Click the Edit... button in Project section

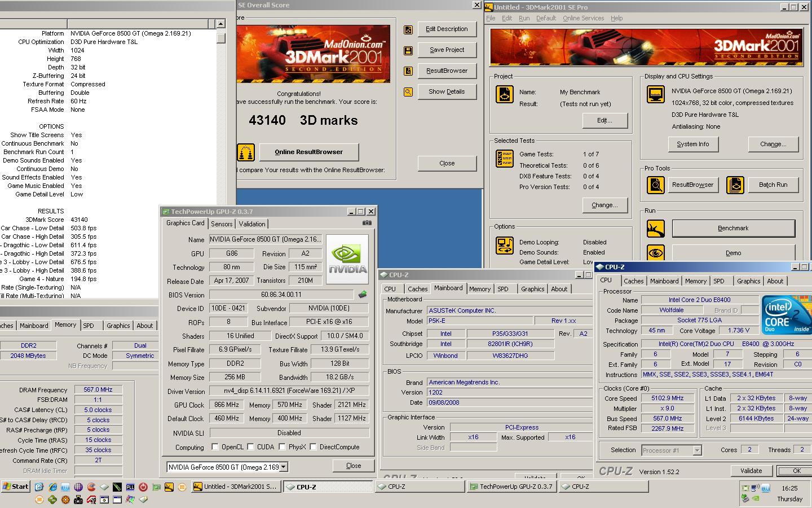tap(604, 120)
